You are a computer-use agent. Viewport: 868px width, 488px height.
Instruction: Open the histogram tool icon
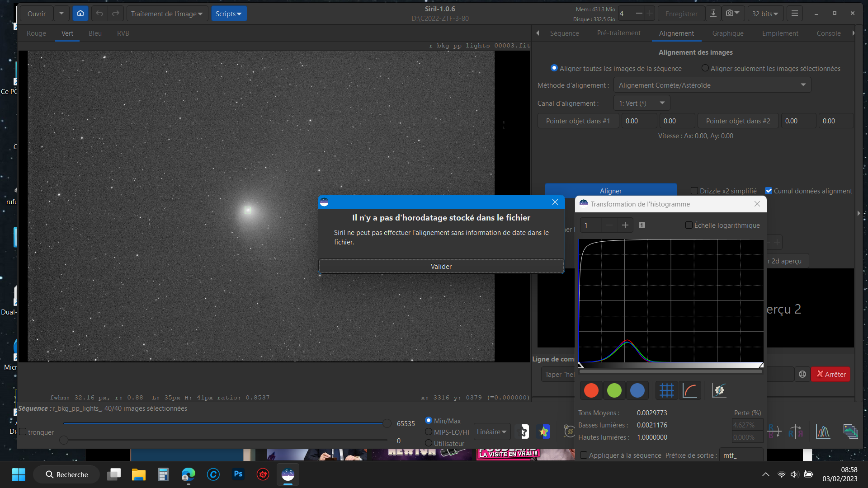(x=823, y=432)
